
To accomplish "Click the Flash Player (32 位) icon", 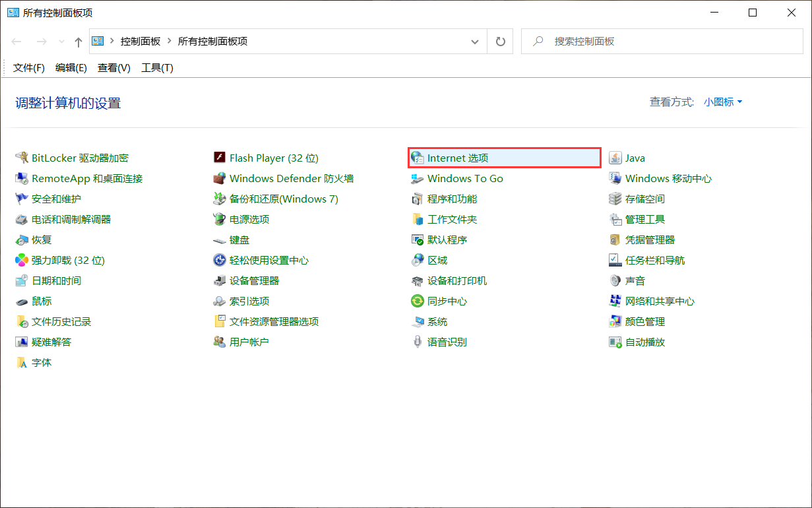I will tap(220, 158).
